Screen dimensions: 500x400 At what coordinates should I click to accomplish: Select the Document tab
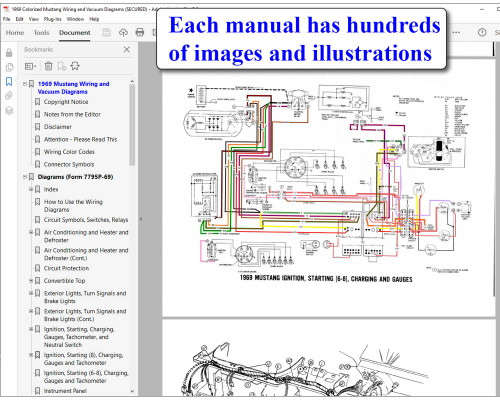tap(75, 33)
